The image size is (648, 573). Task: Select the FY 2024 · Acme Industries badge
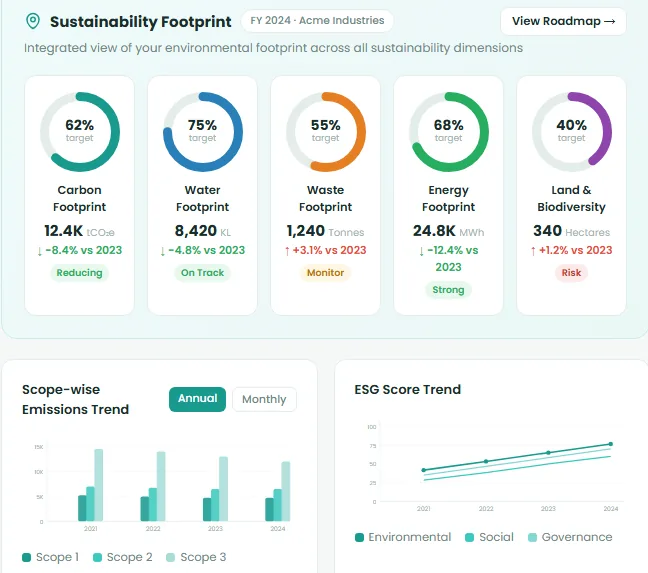pyautogui.click(x=317, y=21)
